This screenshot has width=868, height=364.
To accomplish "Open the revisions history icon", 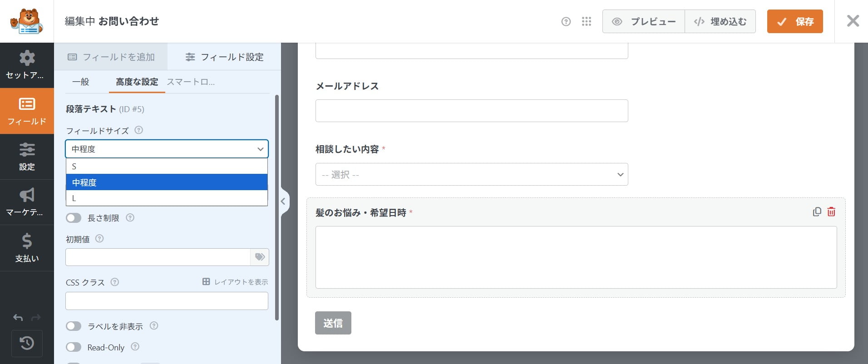I will pyautogui.click(x=27, y=343).
